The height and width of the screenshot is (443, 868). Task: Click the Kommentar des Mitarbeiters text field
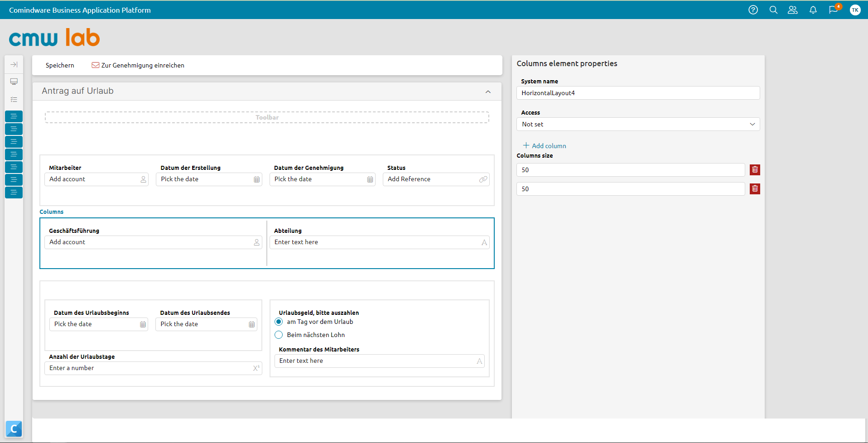tap(379, 361)
